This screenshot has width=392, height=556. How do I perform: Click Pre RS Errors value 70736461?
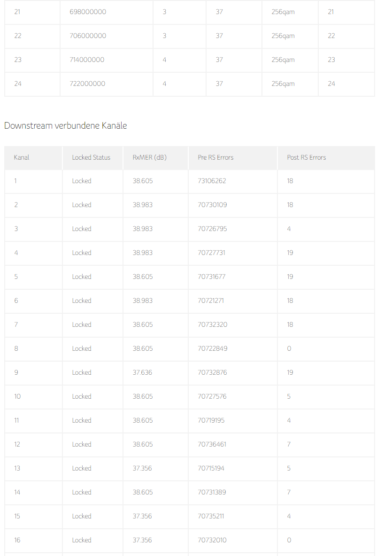coord(212,444)
